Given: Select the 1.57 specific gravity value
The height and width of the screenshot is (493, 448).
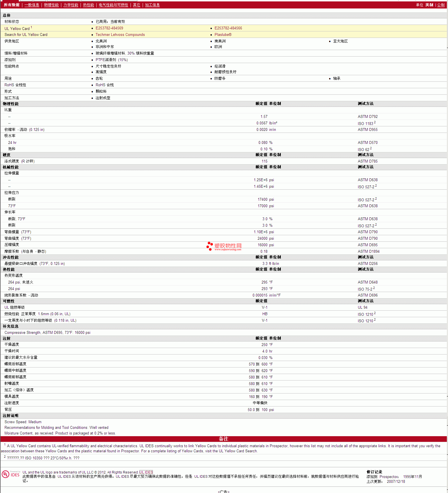Looking at the screenshot, I should [264, 116].
